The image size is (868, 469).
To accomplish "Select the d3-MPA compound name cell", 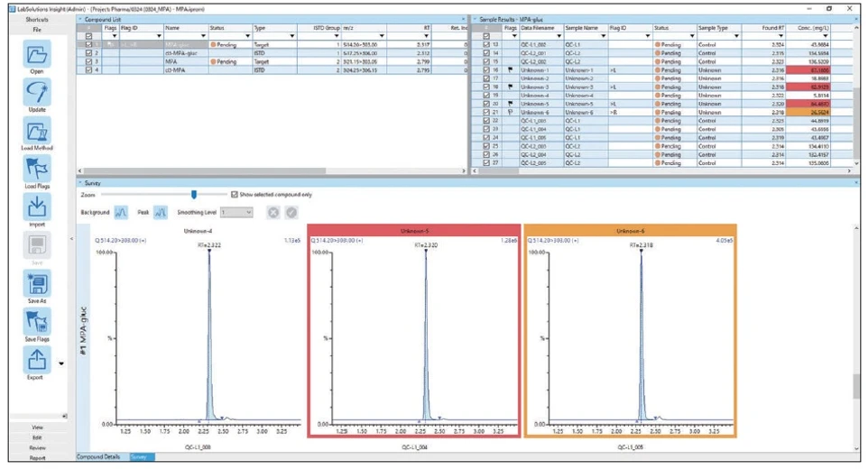I will point(186,70).
